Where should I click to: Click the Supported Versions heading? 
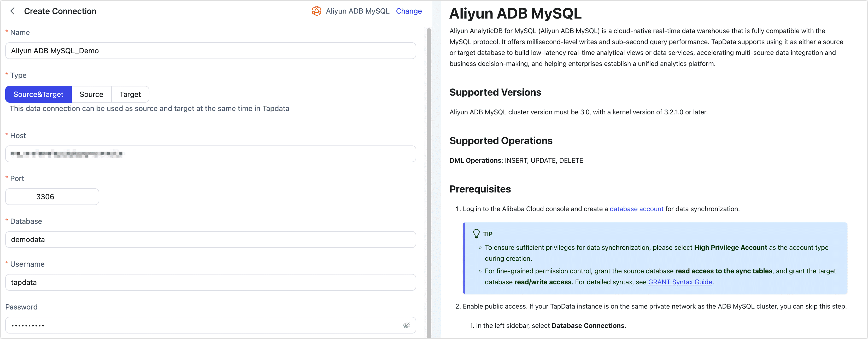click(495, 92)
